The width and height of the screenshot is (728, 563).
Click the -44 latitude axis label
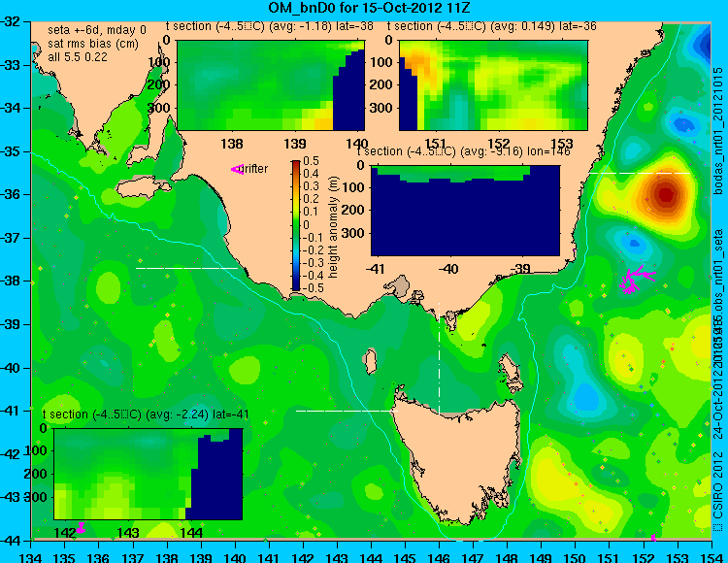[12, 541]
